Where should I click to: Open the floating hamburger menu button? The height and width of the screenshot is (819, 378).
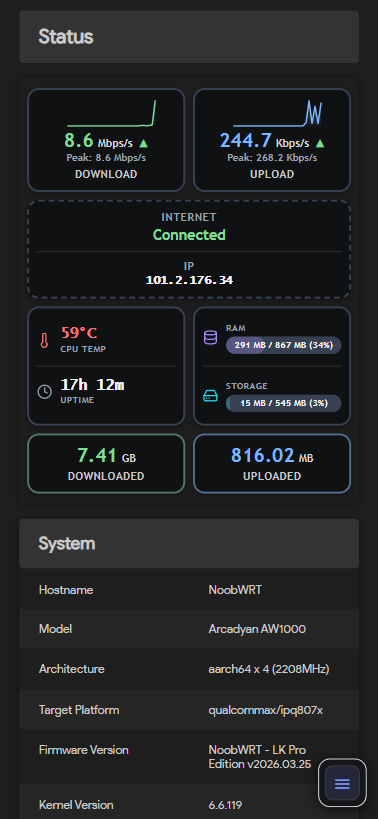pyautogui.click(x=342, y=783)
